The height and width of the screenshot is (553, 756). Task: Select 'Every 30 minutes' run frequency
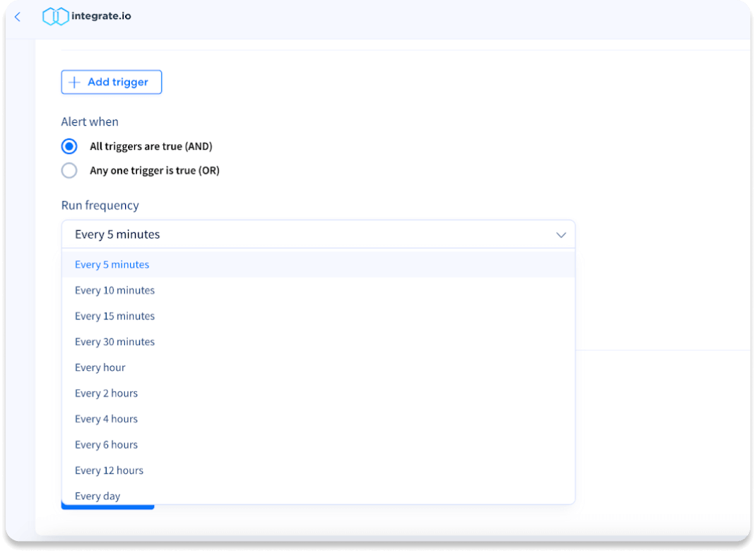(114, 342)
